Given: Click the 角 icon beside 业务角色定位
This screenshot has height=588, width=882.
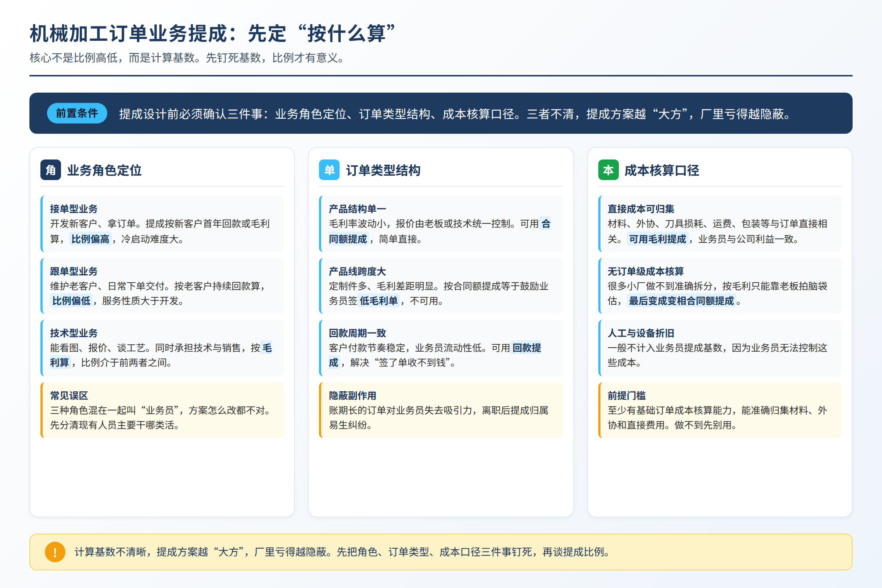Looking at the screenshot, I should point(51,170).
